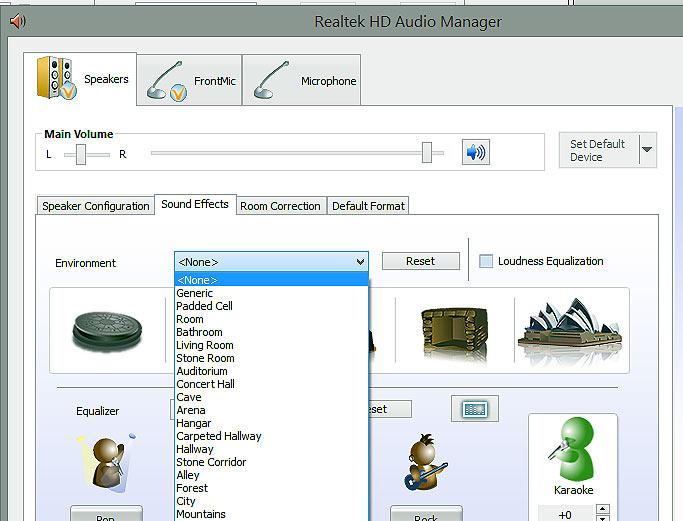Viewport: 683px width, 521px height.
Task: Choose Padded Cell environment option
Action: (x=271, y=306)
